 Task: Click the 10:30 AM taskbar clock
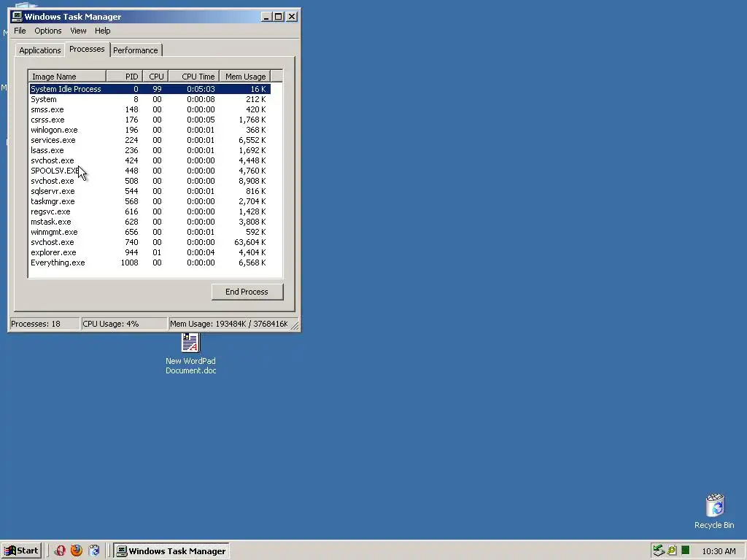tap(719, 551)
